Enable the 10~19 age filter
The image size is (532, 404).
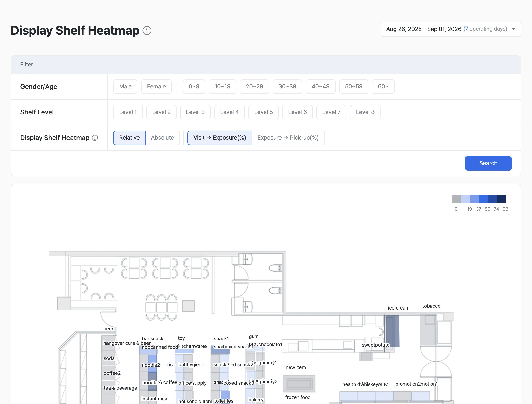click(222, 87)
